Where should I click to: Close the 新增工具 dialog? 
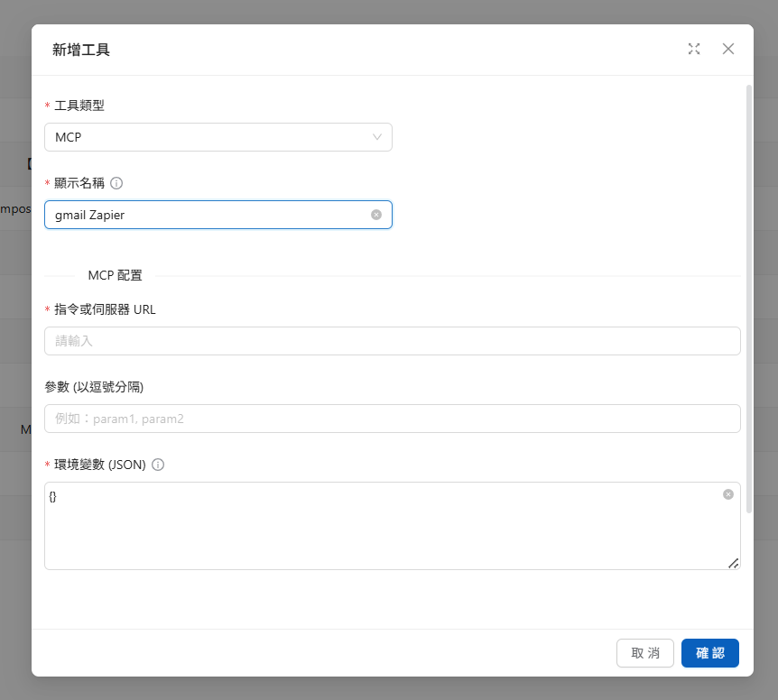(x=728, y=49)
